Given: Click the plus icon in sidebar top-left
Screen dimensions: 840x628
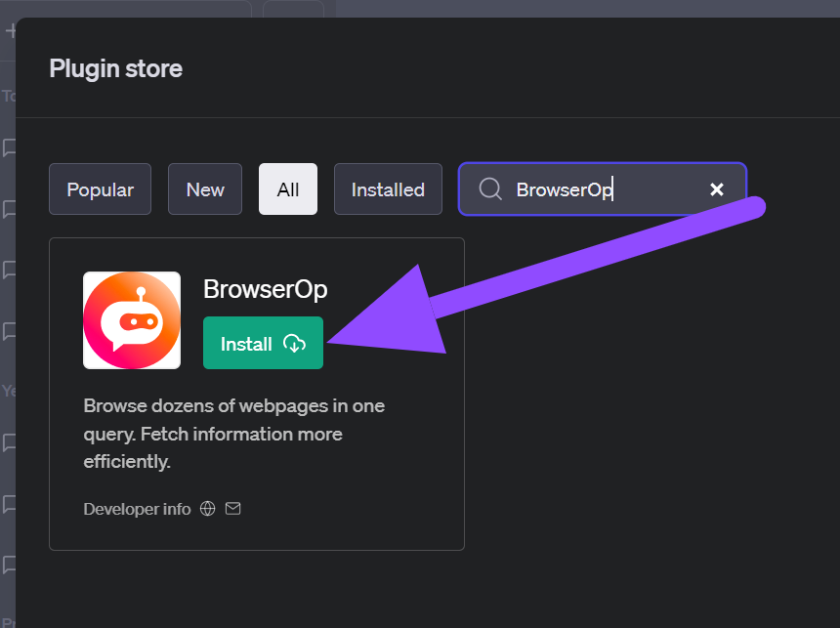Looking at the screenshot, I should tap(11, 30).
